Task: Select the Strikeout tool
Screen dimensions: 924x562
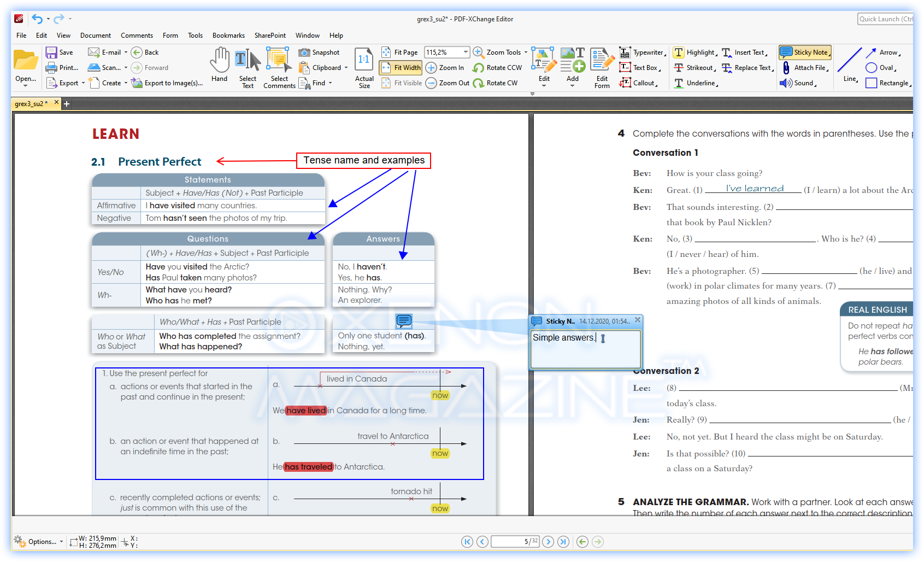Action: click(694, 68)
